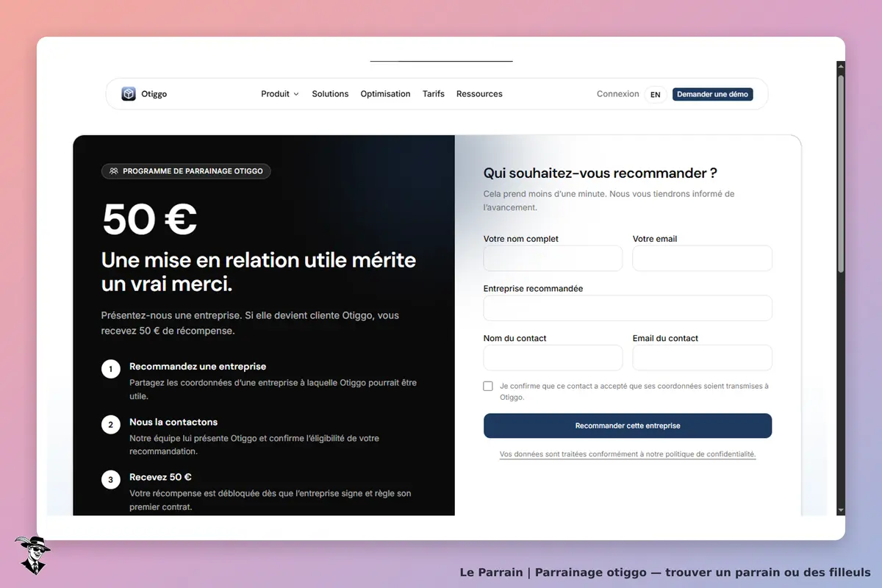Click the page vertical scrollbar thumb
This screenshot has height=588, width=882.
[841, 174]
